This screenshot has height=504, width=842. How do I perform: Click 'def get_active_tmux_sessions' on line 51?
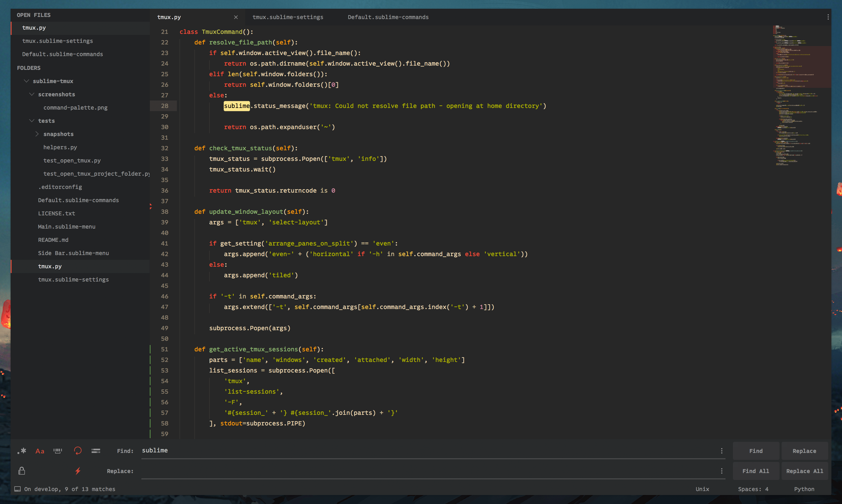[x=246, y=349]
